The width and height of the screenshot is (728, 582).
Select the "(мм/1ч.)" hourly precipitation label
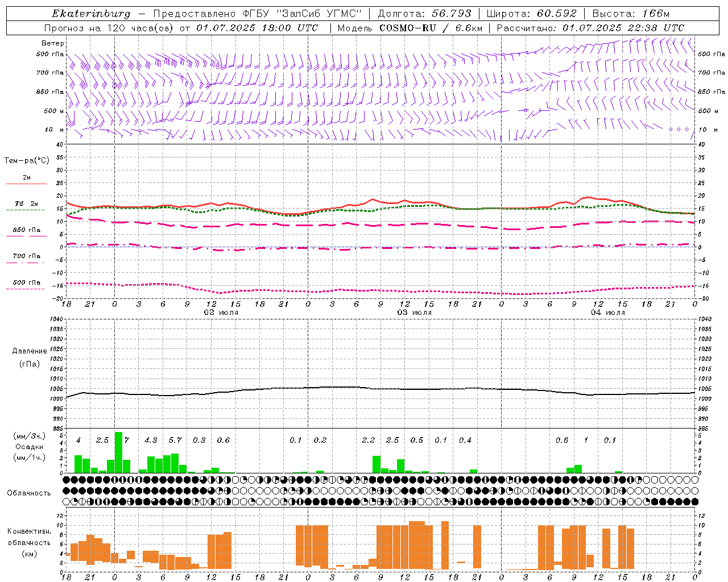click(x=30, y=458)
